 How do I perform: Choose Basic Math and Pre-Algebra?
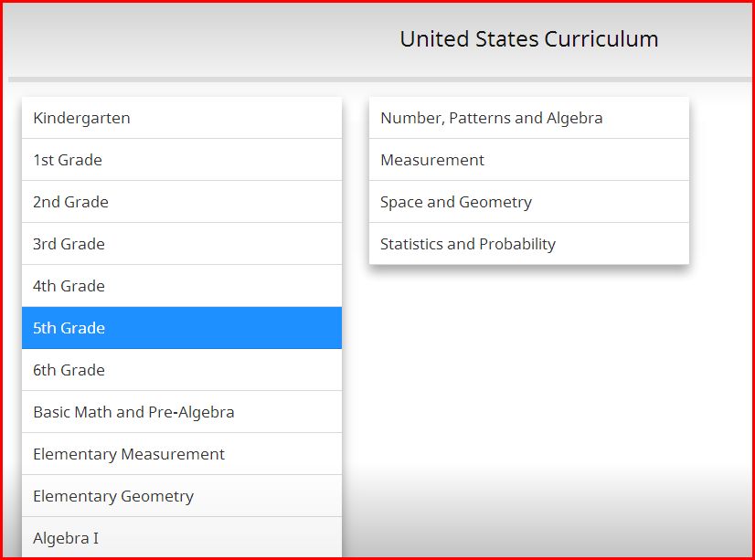pyautogui.click(x=182, y=412)
